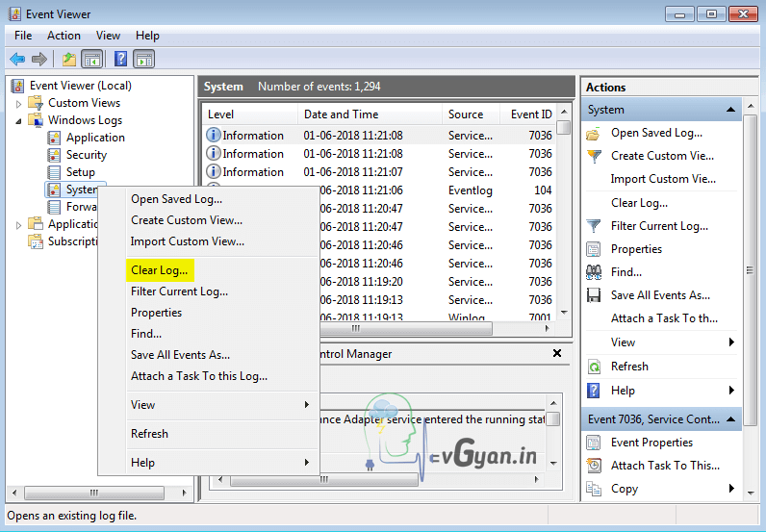
Task: Click the Subscriptions icon in tree
Action: (36, 241)
